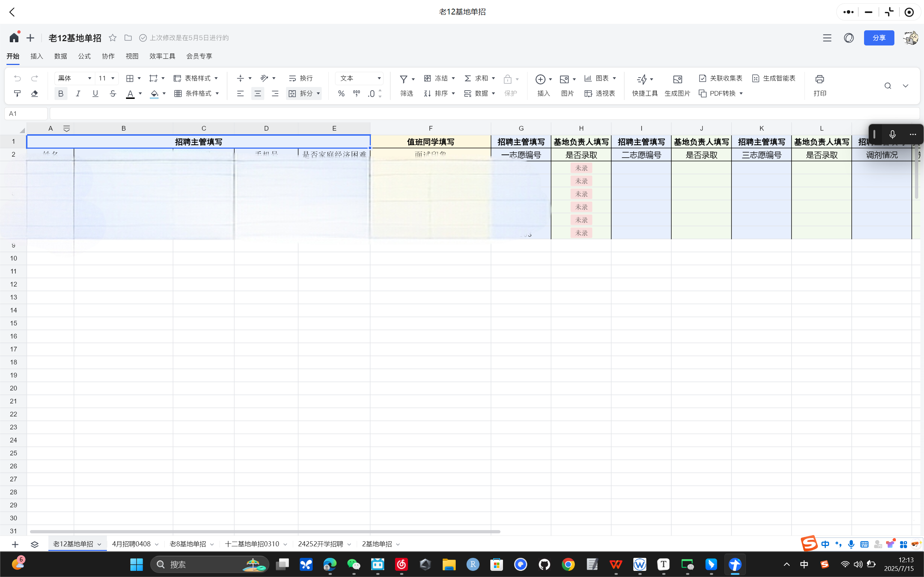Viewport: 924px width, 577px height.
Task: Open the fill color swatch
Action: click(154, 93)
